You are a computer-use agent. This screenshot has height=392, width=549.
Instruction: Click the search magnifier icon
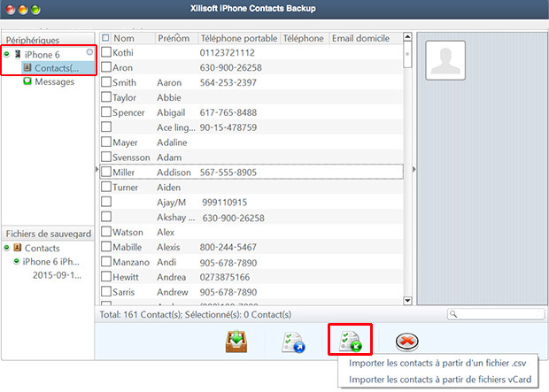(453, 314)
